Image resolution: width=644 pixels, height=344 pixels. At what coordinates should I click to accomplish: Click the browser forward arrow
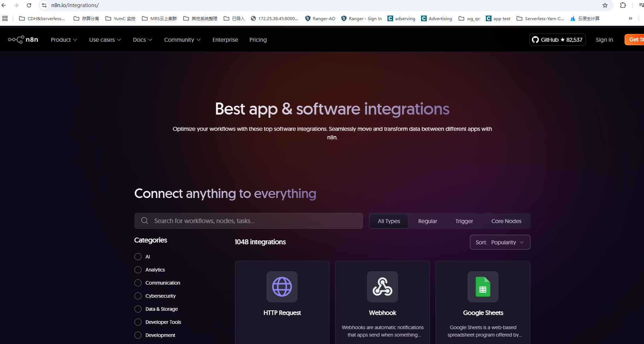pos(16,5)
